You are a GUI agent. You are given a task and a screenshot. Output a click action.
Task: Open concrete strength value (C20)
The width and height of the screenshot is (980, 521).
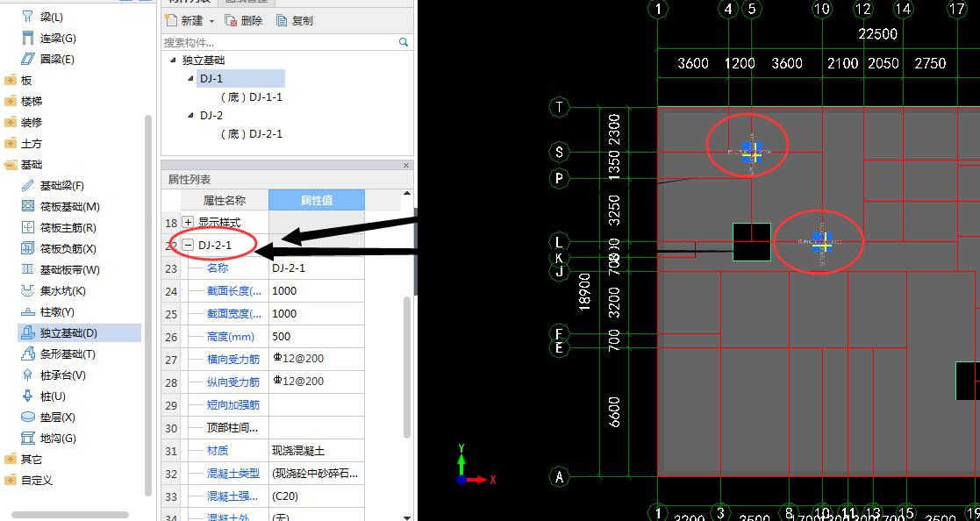317,496
